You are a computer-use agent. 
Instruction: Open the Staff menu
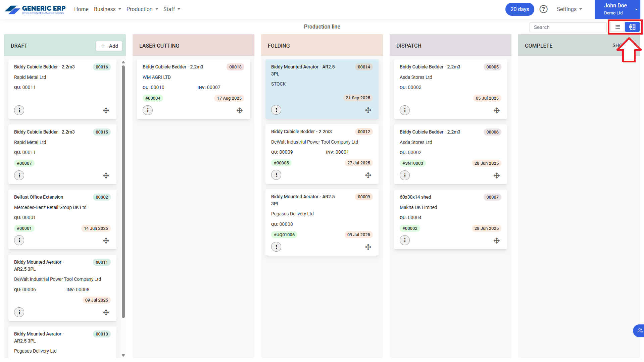point(171,9)
